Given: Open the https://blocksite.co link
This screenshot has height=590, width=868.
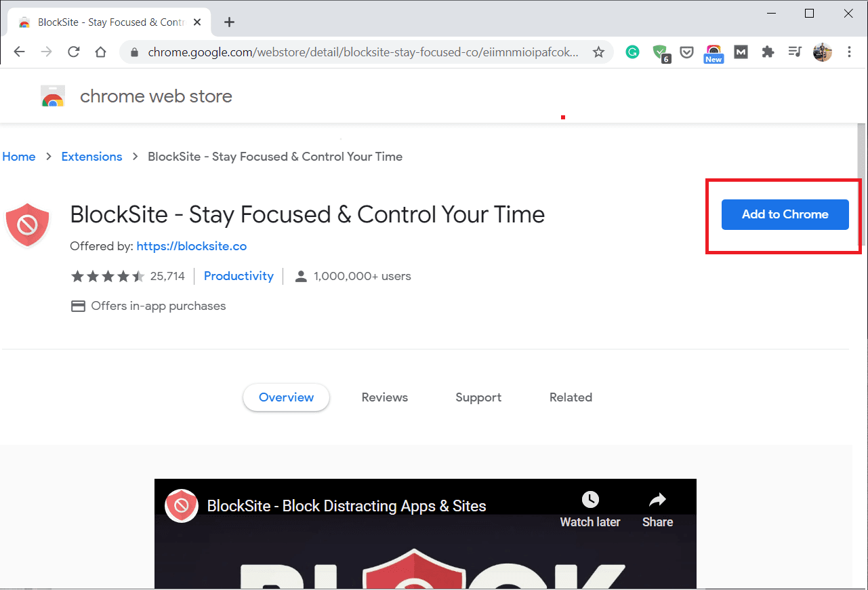Looking at the screenshot, I should click(x=192, y=246).
